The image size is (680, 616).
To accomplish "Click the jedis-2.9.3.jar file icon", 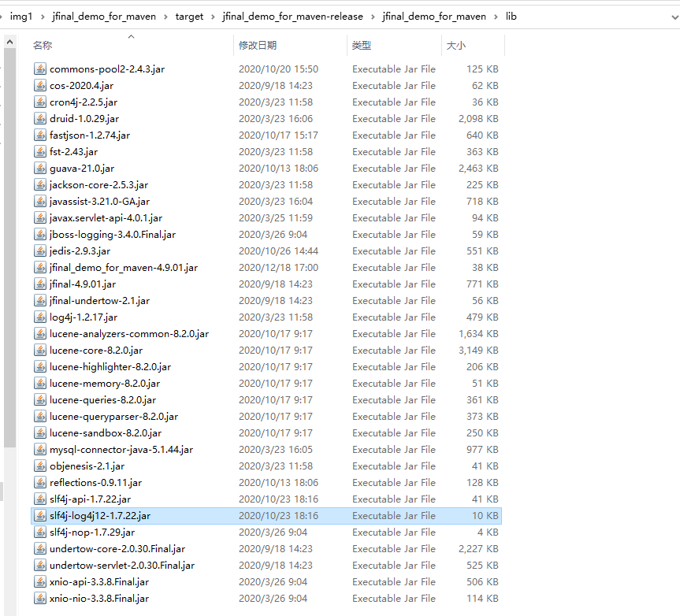I will tap(40, 251).
